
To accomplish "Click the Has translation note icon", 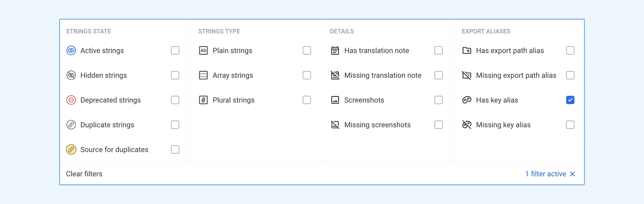I will pos(335,50).
